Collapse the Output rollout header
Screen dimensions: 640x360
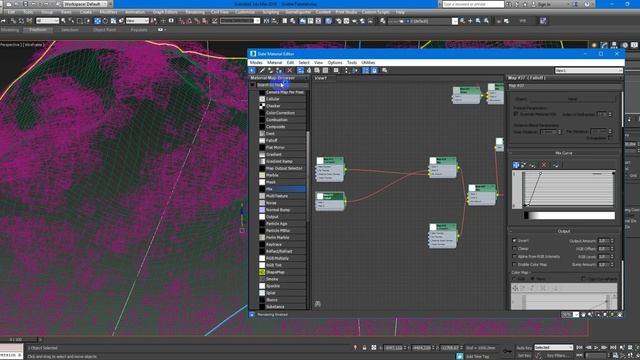564,231
